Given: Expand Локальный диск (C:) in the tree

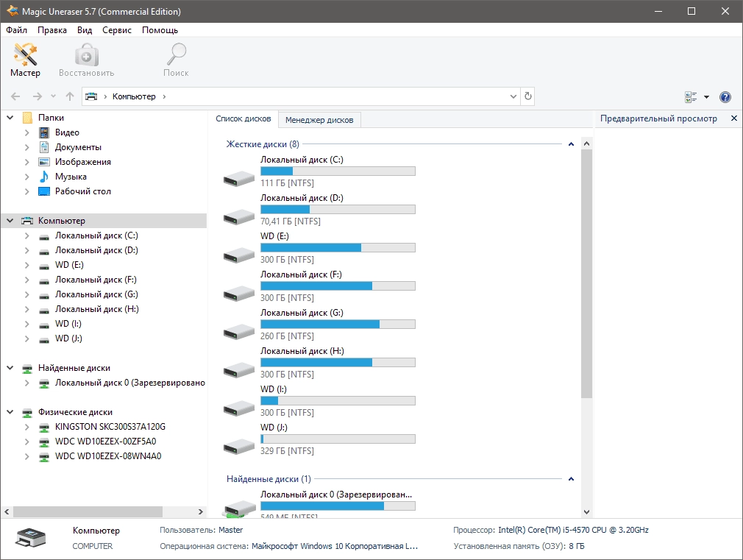Looking at the screenshot, I should [27, 235].
